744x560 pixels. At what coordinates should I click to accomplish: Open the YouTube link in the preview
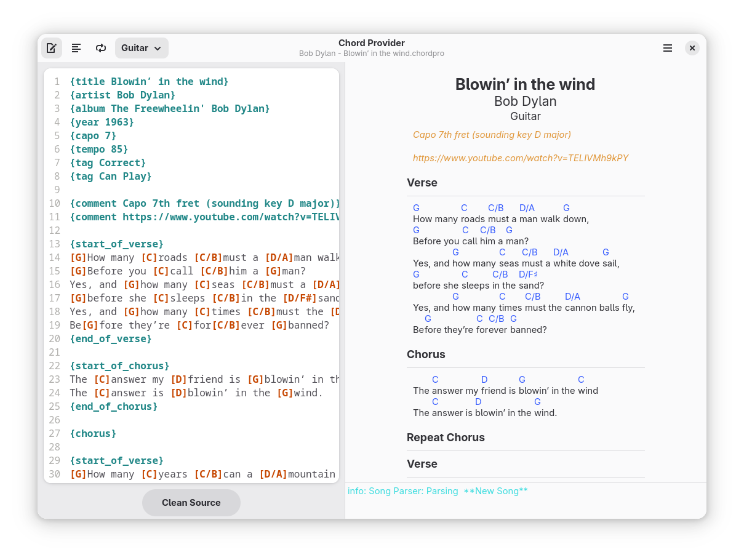[521, 158]
